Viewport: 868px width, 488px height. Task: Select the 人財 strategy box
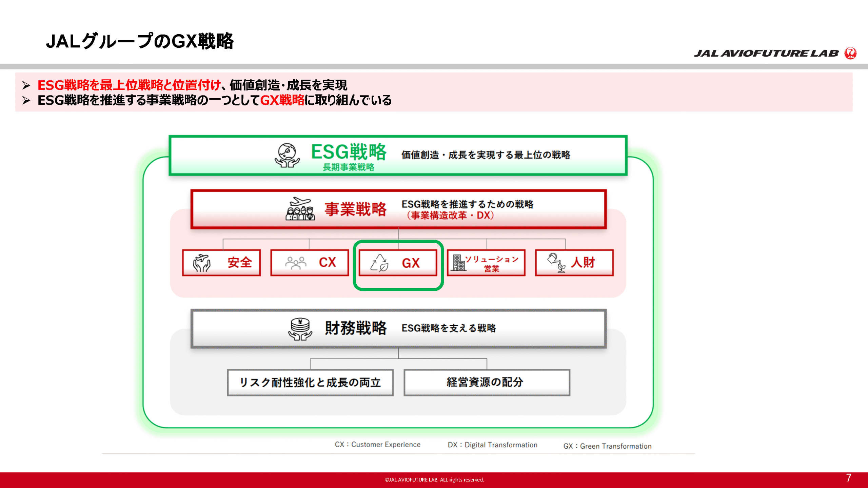click(574, 263)
